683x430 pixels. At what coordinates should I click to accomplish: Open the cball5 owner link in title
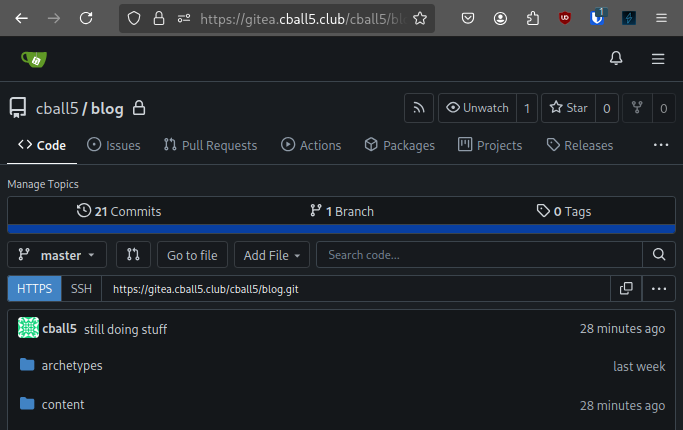tap(57, 108)
